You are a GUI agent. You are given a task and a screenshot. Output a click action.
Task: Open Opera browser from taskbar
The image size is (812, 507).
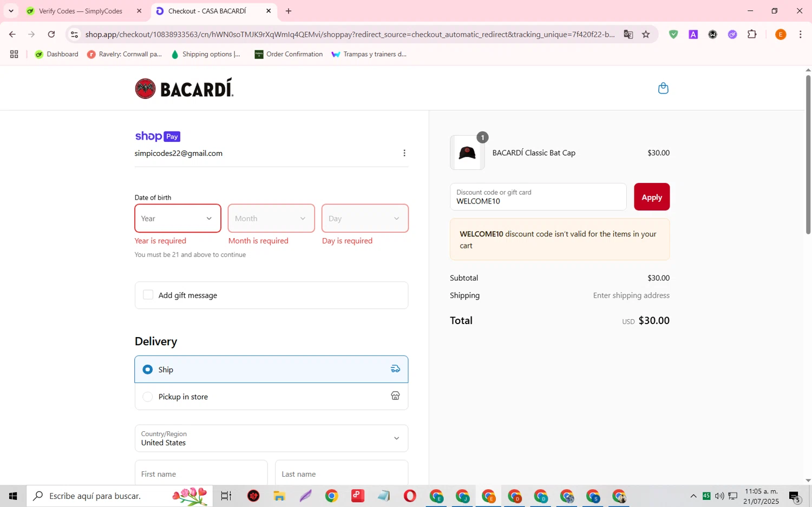point(410,496)
